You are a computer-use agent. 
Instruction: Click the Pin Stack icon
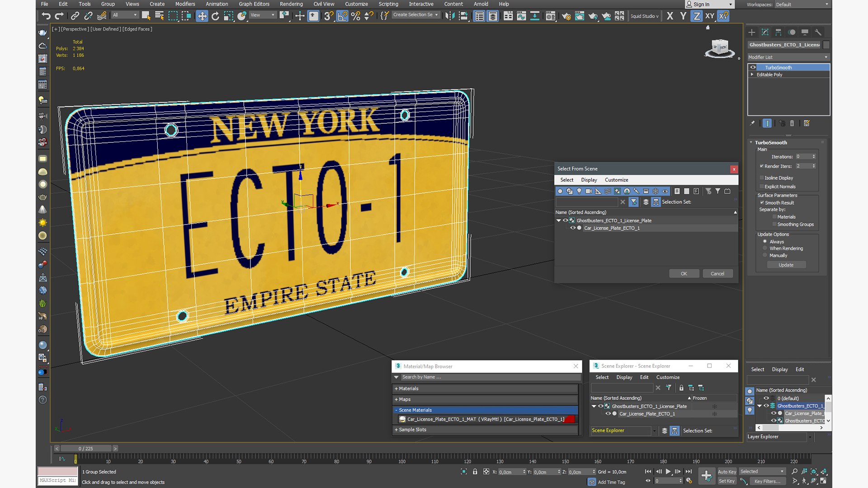pos(752,123)
